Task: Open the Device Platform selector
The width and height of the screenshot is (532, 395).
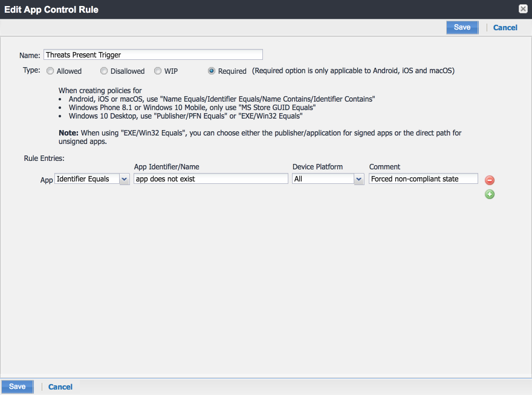Action: pos(328,178)
